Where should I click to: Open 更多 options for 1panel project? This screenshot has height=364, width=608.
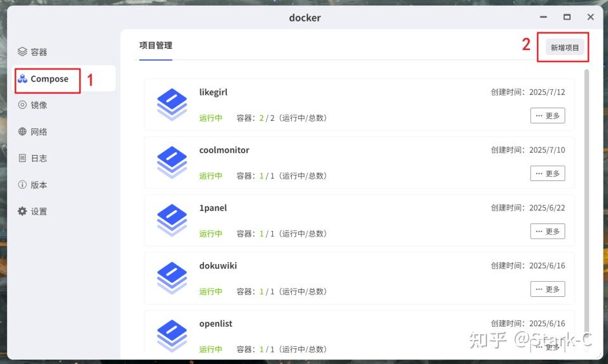pyautogui.click(x=547, y=231)
